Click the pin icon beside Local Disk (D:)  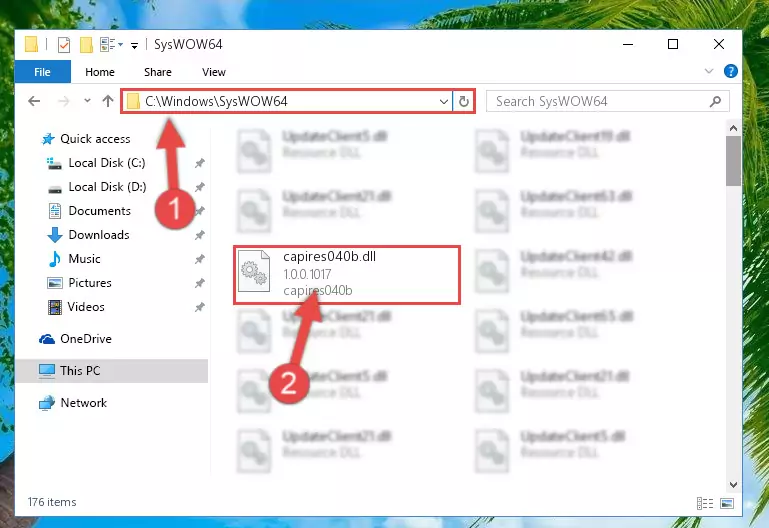click(x=200, y=187)
